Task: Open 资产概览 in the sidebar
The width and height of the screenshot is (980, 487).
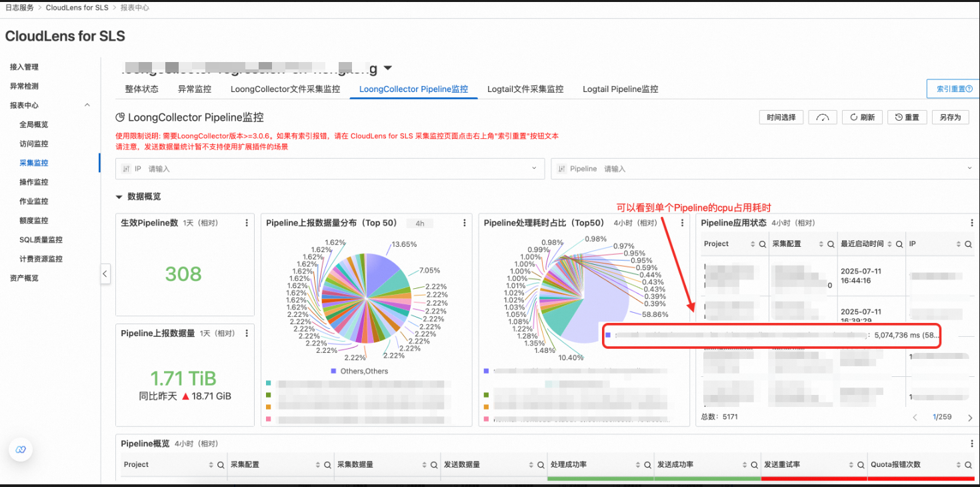Action: click(x=24, y=278)
